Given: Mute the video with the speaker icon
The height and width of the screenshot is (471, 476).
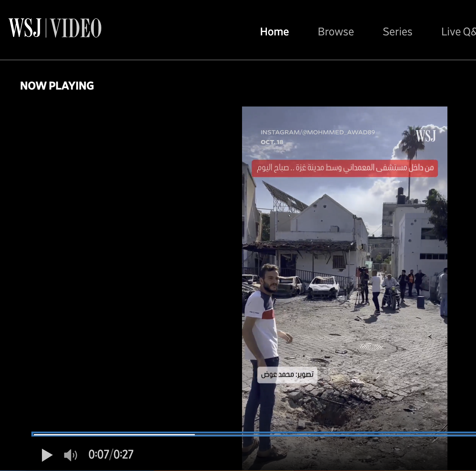Looking at the screenshot, I should (70, 455).
